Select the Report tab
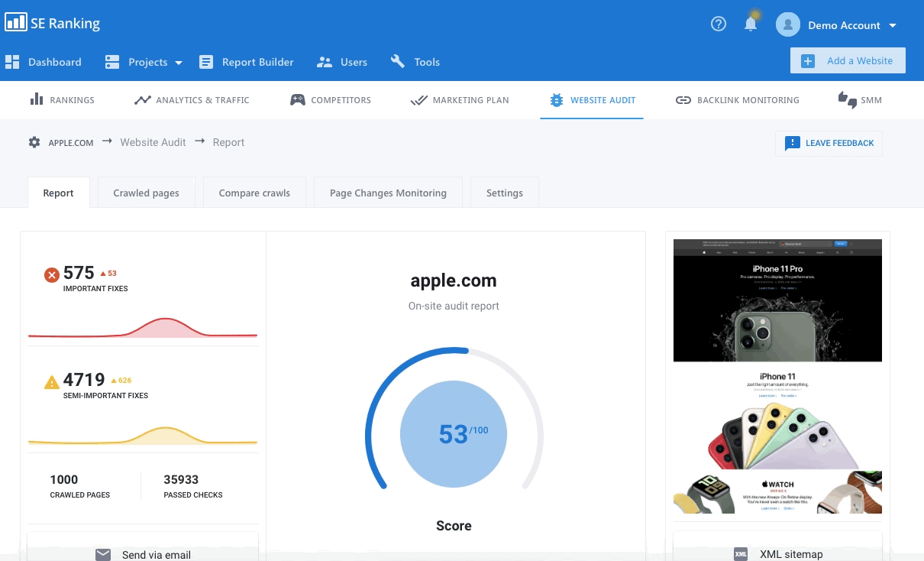Image resolution: width=924 pixels, height=561 pixels. pyautogui.click(x=59, y=193)
